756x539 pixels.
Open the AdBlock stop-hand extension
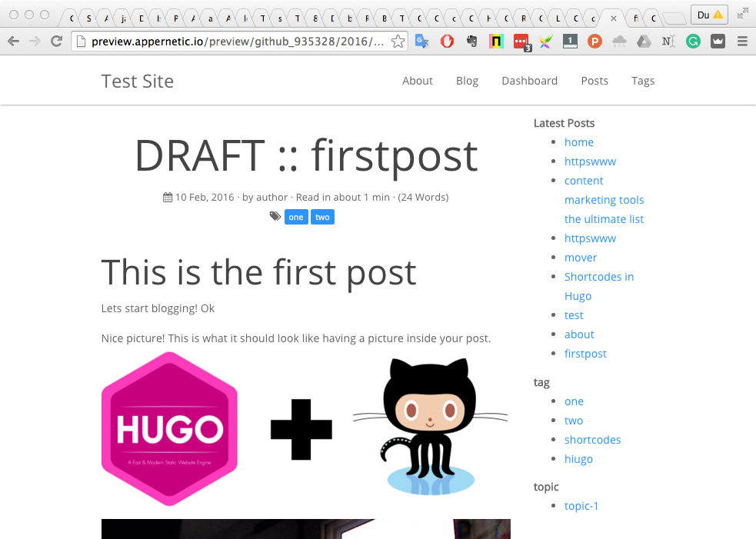click(x=447, y=42)
